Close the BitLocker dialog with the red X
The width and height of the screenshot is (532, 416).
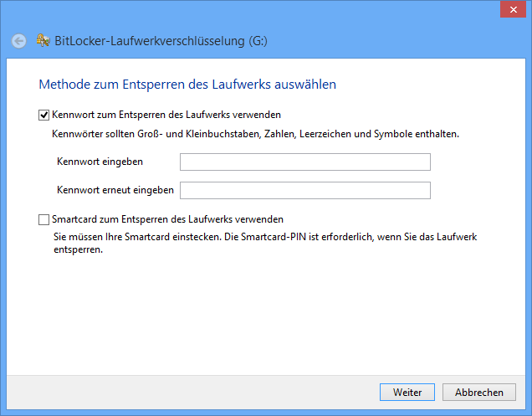[513, 10]
